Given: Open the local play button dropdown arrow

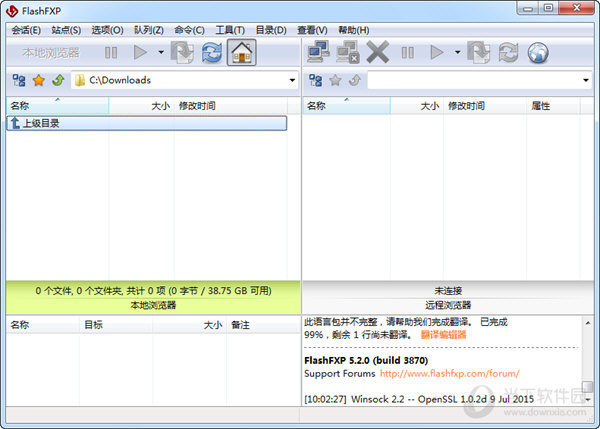Looking at the screenshot, I should (161, 52).
